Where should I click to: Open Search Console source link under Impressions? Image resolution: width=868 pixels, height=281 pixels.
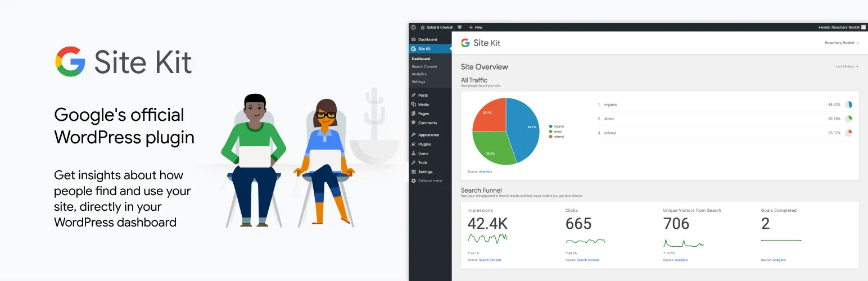coord(490,260)
